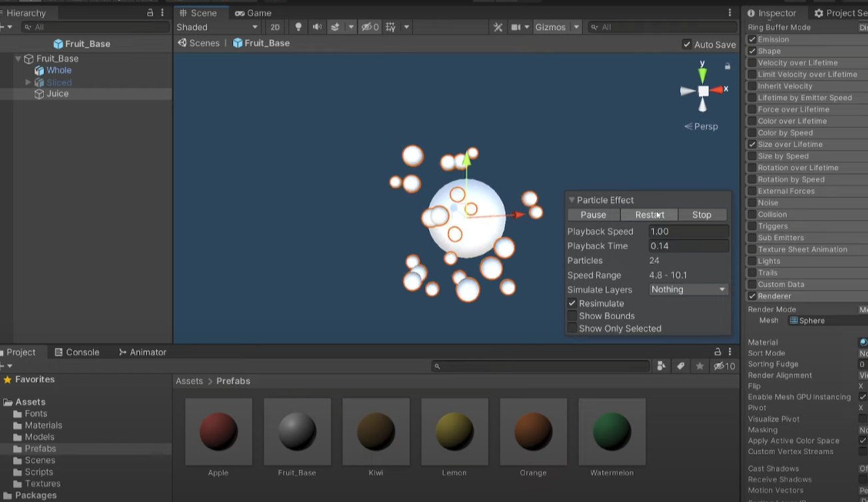Toggle 2D view mode in Scene toolbar
Viewport: 868px width, 502px height.
275,27
